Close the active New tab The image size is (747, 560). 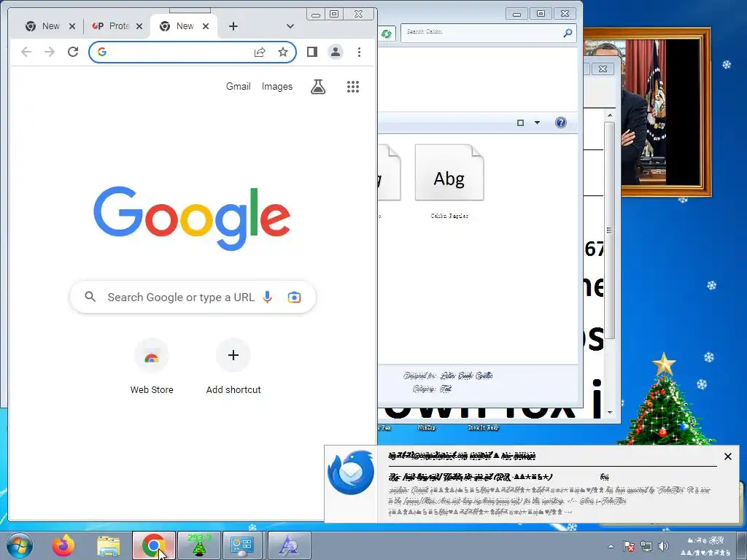coord(206,26)
